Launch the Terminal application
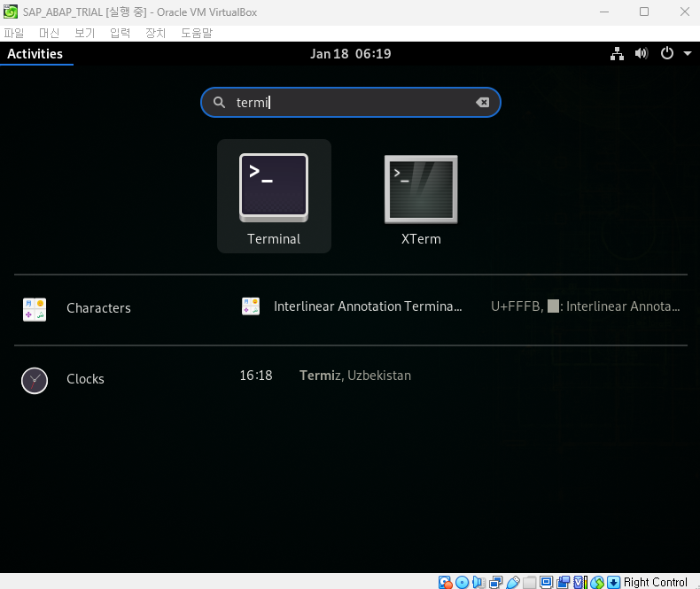Viewport: 700px width, 589px height. (x=274, y=197)
